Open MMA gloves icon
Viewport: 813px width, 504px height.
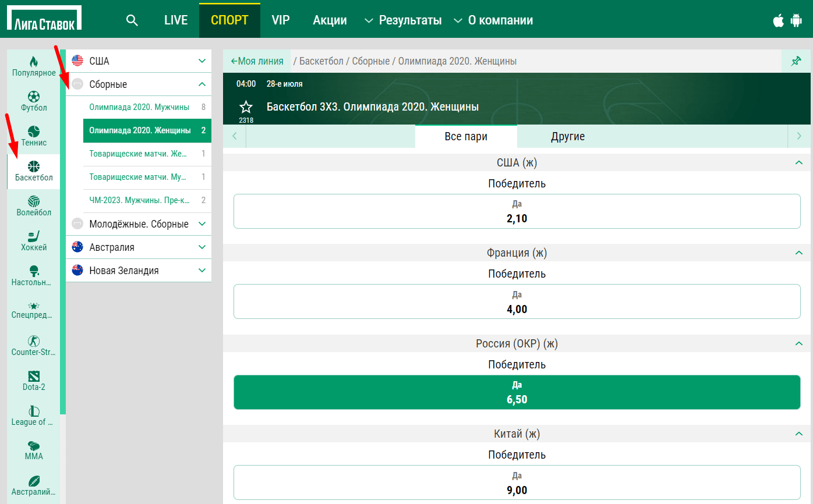tap(34, 445)
